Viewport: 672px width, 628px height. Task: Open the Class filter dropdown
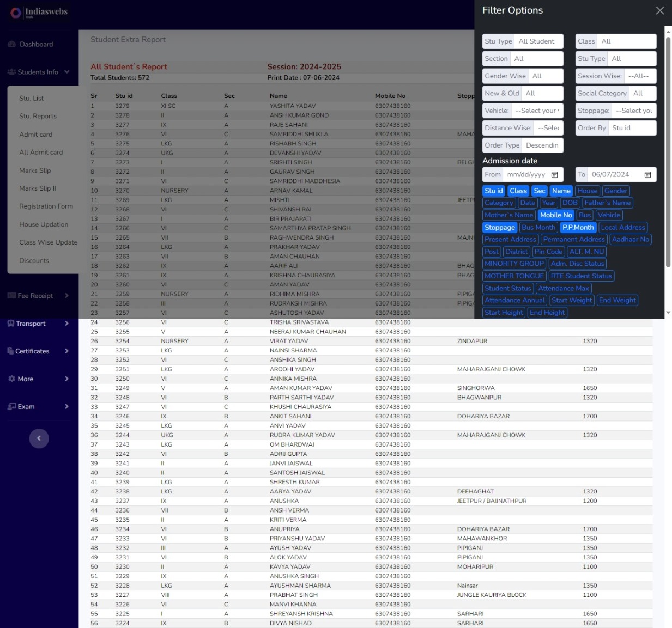[626, 41]
